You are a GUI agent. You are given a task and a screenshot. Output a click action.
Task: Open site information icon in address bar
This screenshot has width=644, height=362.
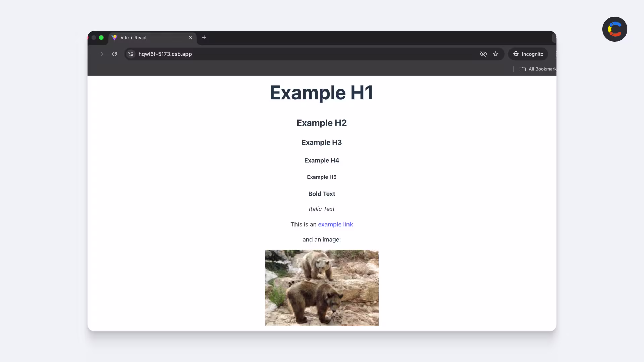(x=131, y=54)
